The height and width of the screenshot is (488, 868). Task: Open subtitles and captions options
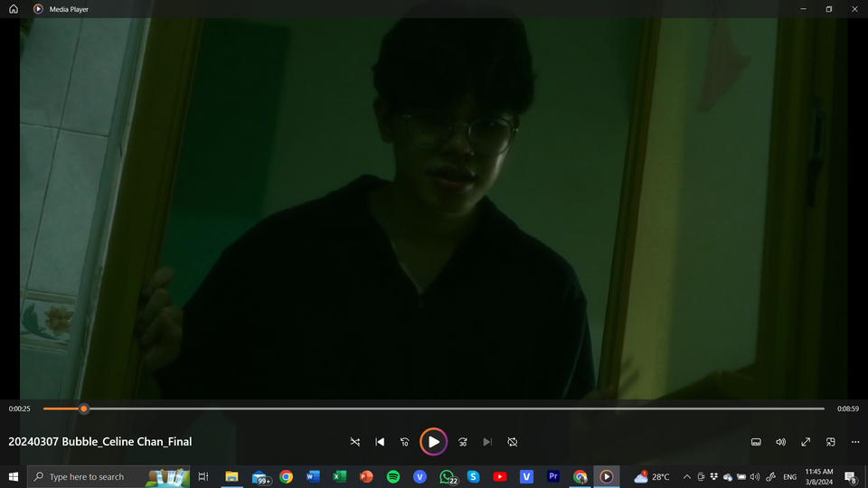(756, 442)
